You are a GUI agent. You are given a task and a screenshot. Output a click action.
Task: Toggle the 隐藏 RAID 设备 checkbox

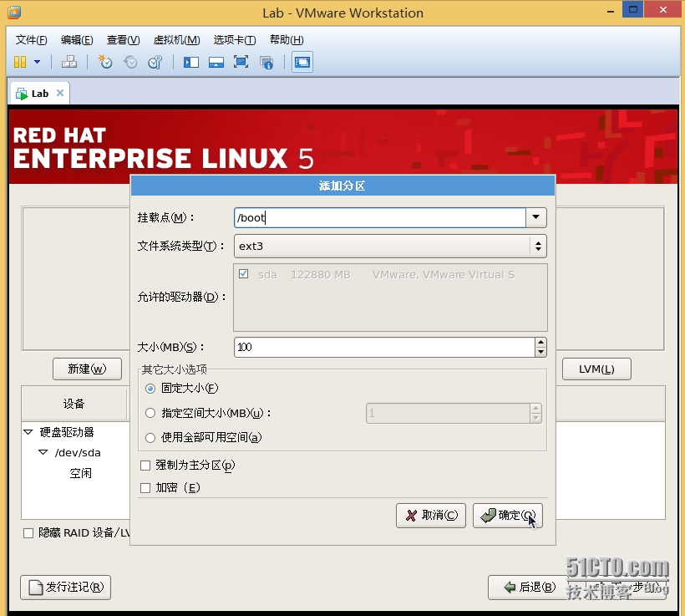28,533
